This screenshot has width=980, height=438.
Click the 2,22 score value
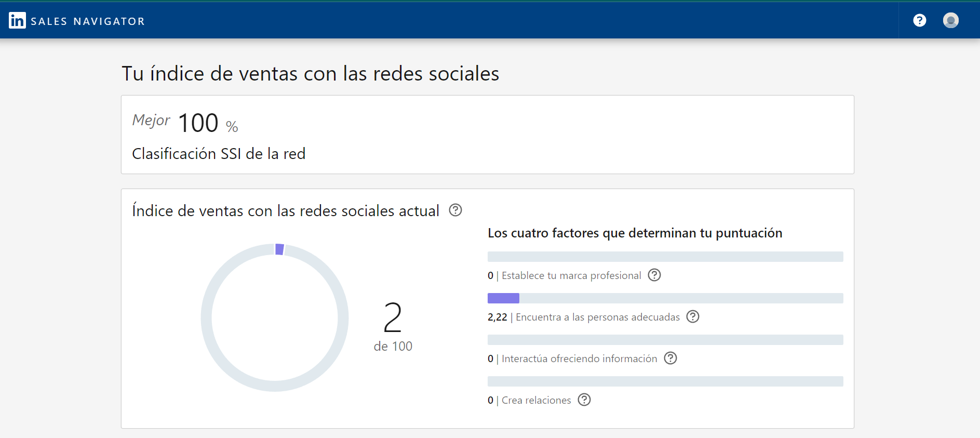[497, 317]
